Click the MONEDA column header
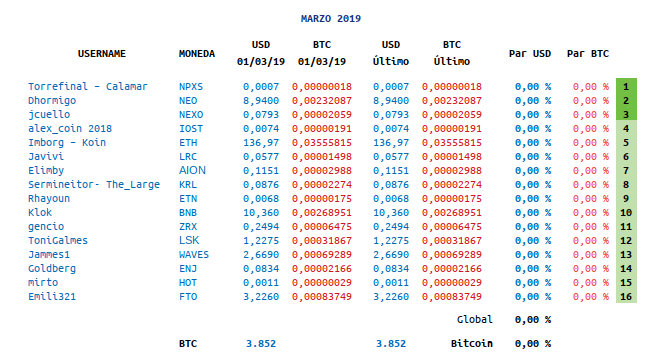 (197, 54)
